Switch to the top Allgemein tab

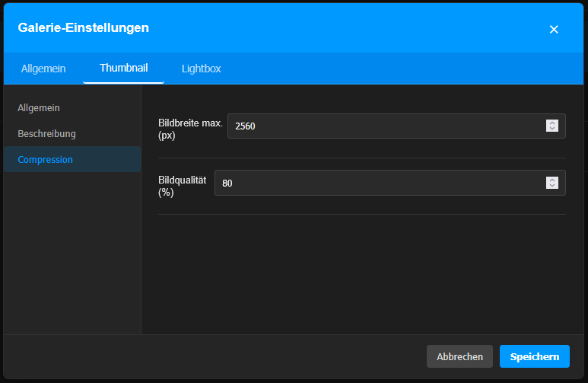pyautogui.click(x=43, y=69)
